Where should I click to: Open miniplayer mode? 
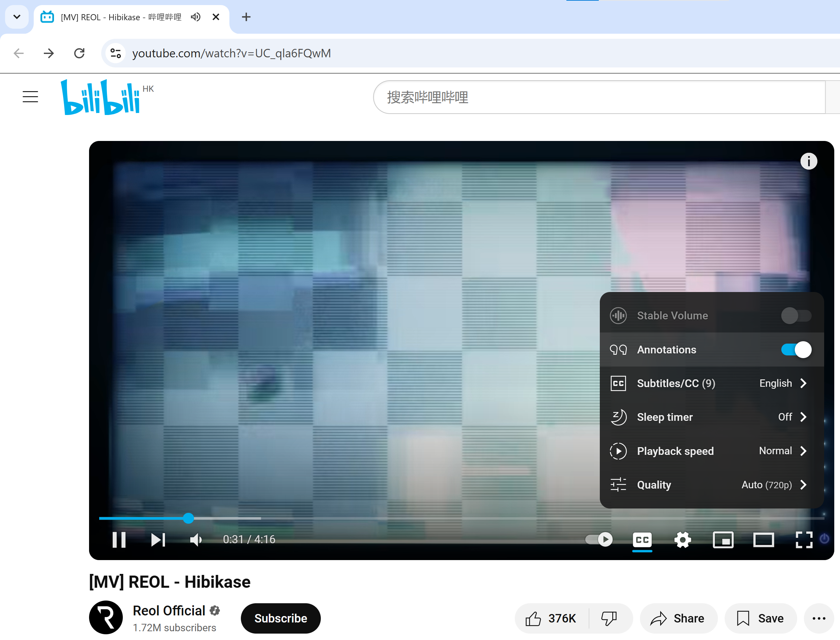click(723, 540)
